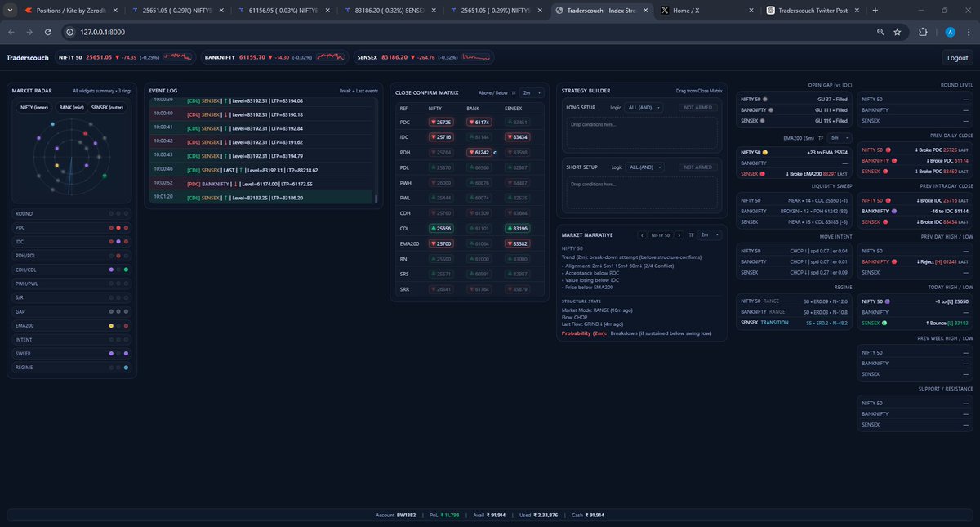Click the NIFTY EMA200 25700 chip
The image size is (980, 527).
(439, 243)
